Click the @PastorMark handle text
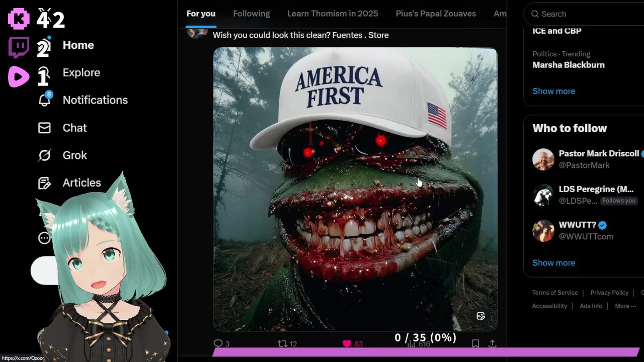 (x=584, y=165)
